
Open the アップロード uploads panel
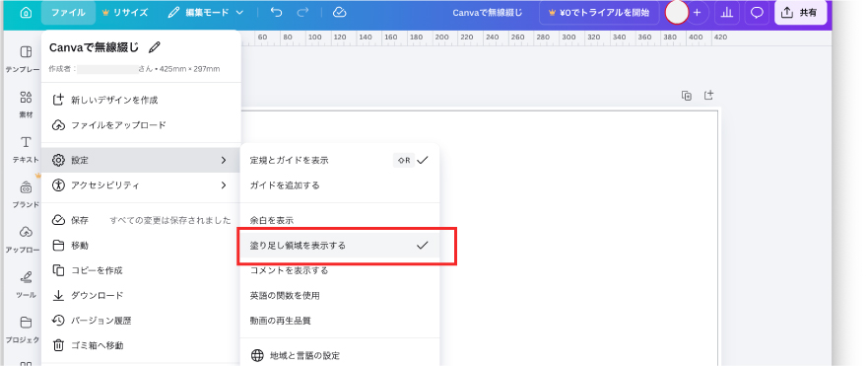[x=24, y=239]
